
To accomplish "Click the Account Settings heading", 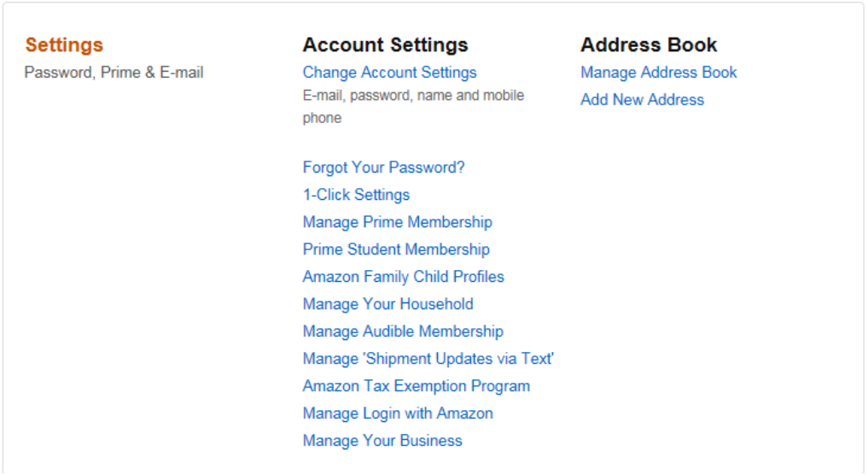I will pyautogui.click(x=385, y=45).
